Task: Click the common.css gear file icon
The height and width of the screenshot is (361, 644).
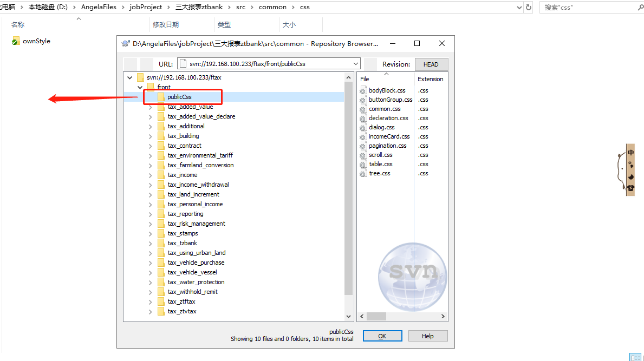Action: (363, 109)
